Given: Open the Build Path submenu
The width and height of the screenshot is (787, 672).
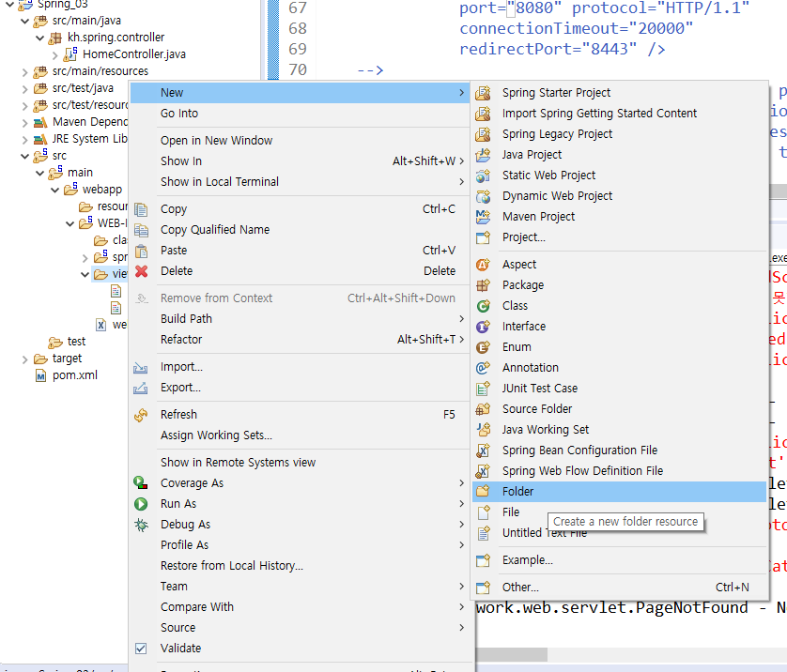Looking at the screenshot, I should click(301, 319).
